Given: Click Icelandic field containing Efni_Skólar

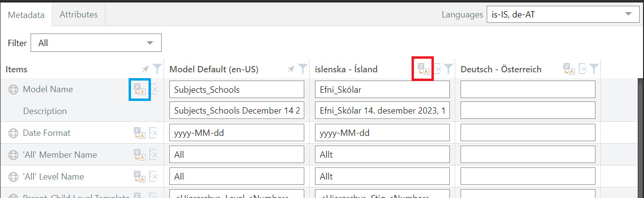Looking at the screenshot, I should [382, 89].
